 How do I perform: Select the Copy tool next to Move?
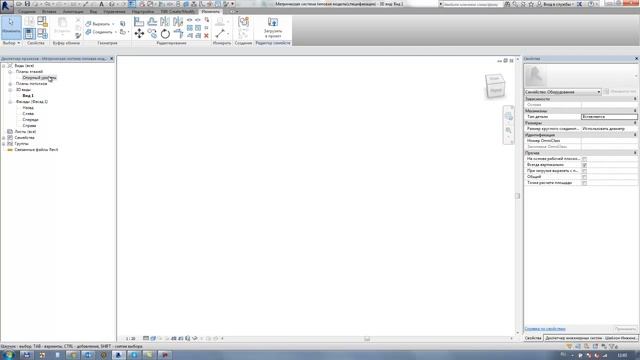[x=152, y=33]
